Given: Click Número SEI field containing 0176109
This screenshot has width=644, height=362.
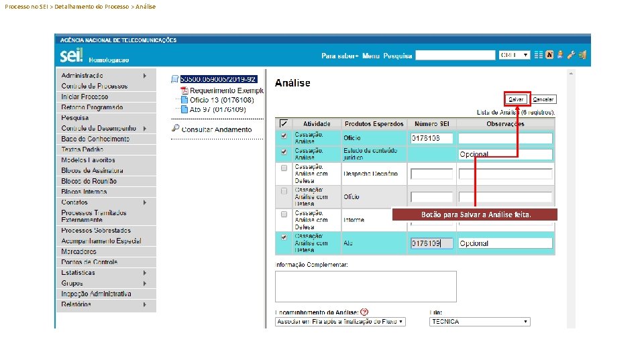Looking at the screenshot, I should coord(431,243).
